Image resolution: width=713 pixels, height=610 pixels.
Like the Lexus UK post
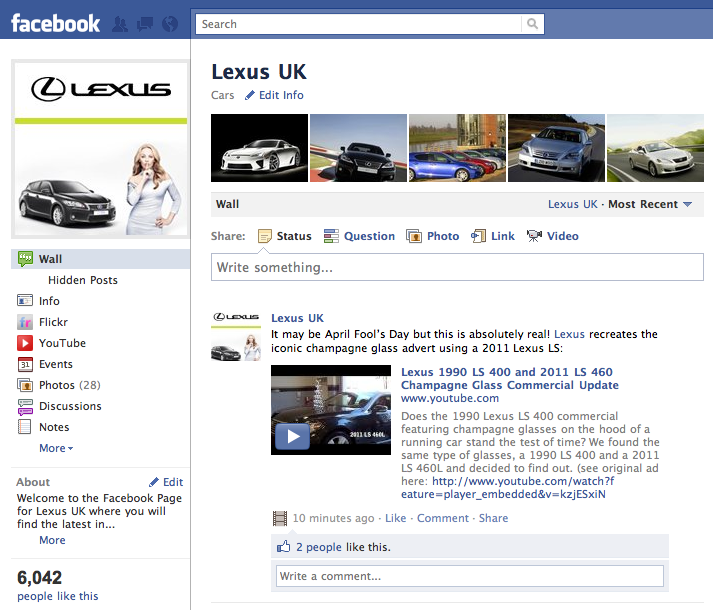[x=396, y=518]
